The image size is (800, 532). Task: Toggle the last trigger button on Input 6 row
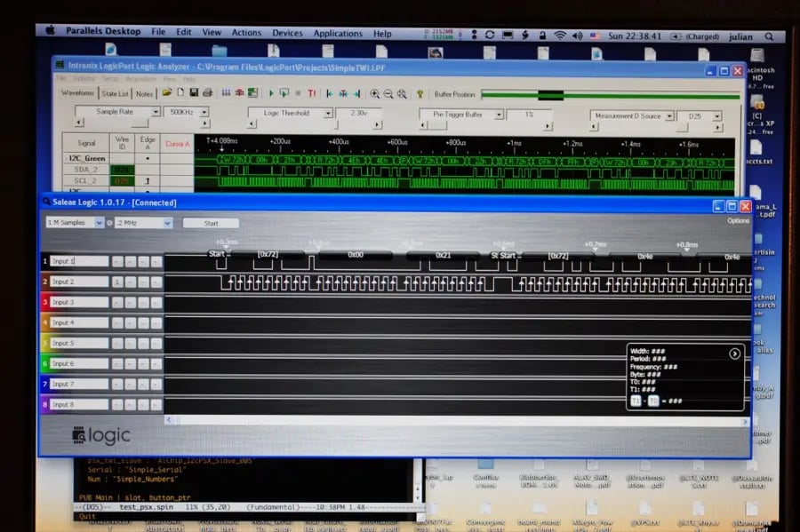[x=156, y=364]
